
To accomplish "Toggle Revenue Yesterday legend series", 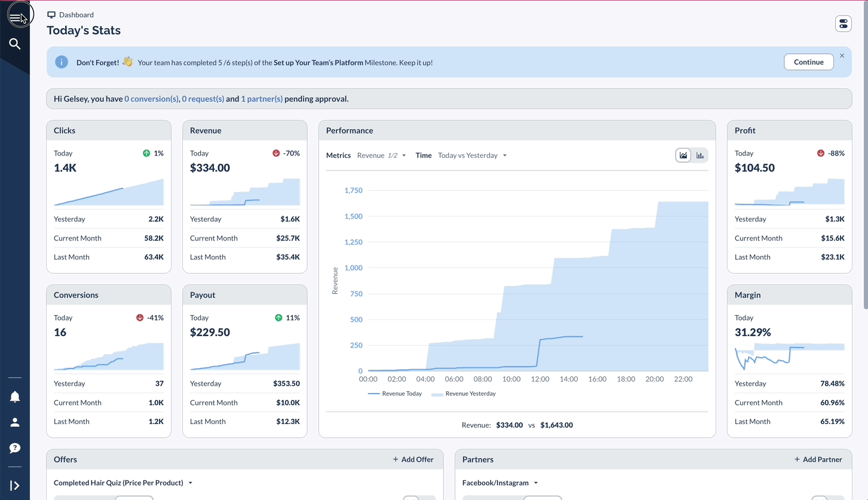I will tap(463, 394).
